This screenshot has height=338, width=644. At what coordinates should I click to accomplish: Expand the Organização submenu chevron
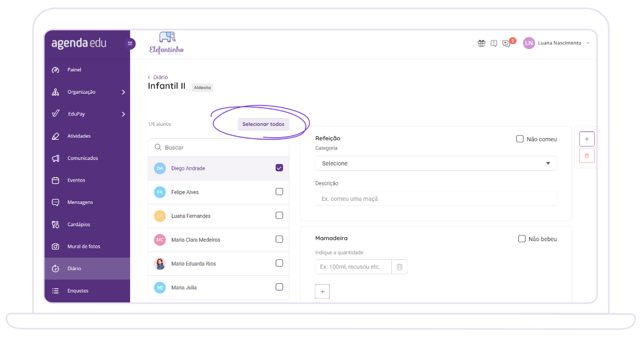click(x=123, y=92)
